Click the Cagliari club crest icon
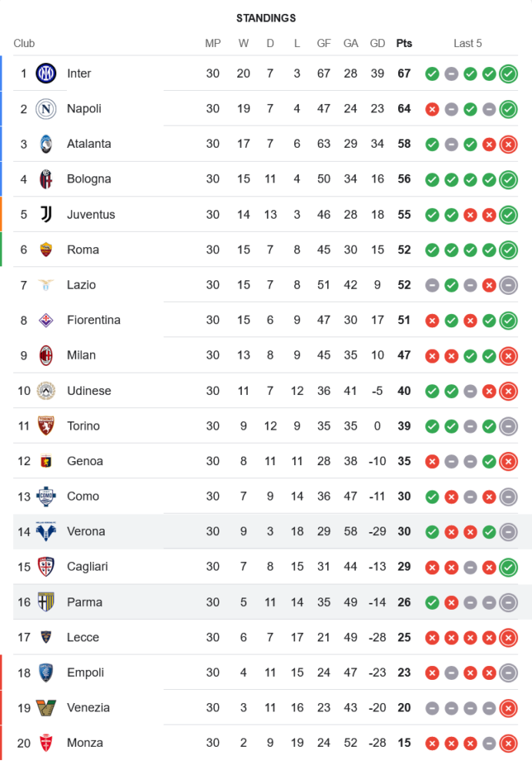Screen dimensions: 532x770 [x=46, y=567]
